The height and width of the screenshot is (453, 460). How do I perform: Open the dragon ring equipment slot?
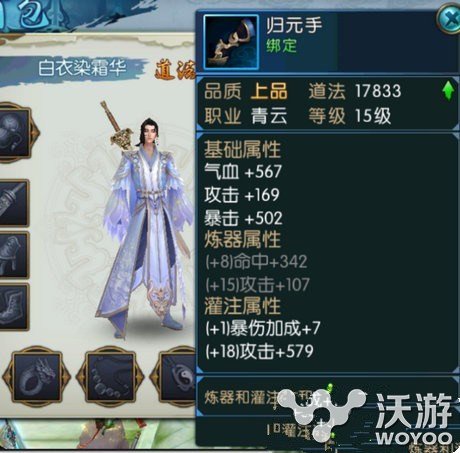point(36,376)
